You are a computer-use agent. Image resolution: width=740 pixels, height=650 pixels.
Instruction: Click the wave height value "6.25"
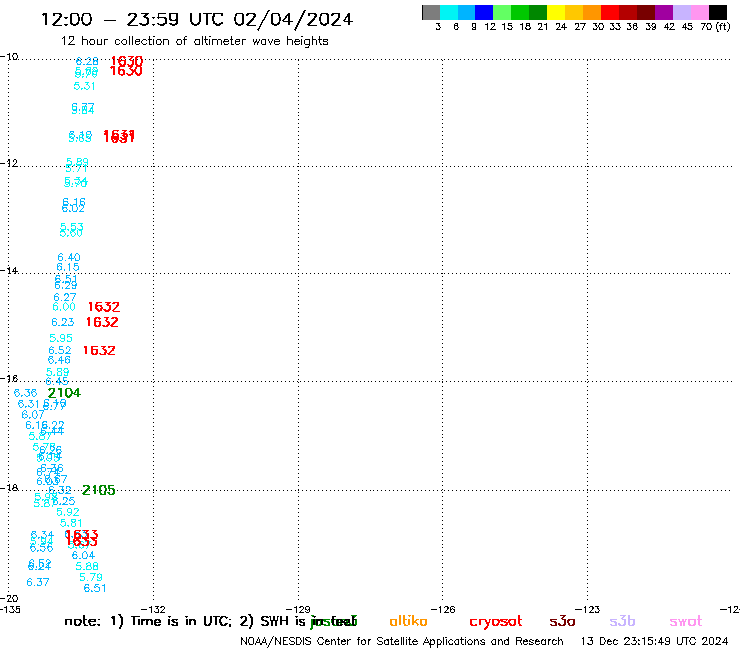(64, 502)
